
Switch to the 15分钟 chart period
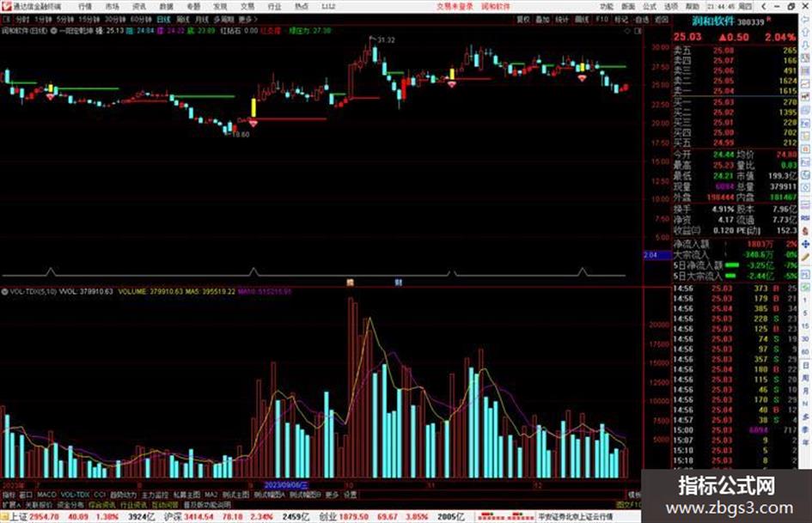89,19
